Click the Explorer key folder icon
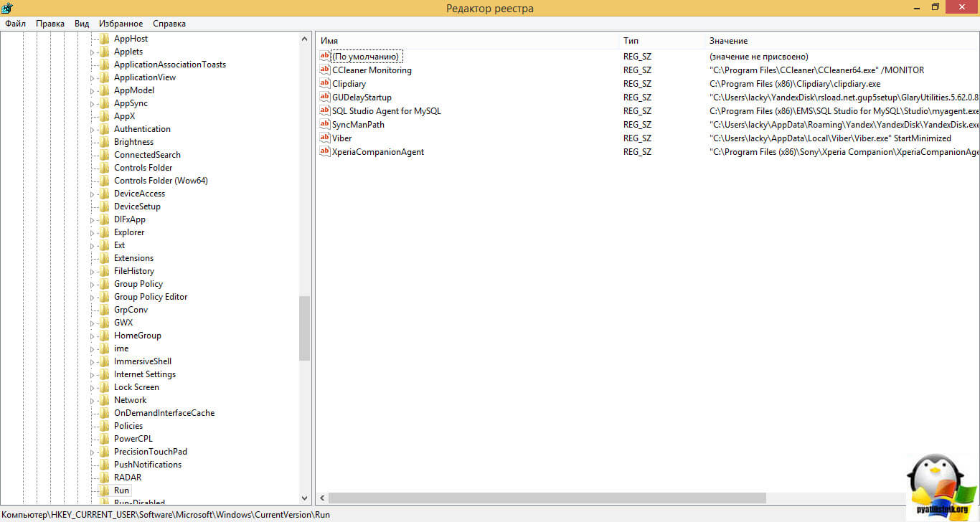The image size is (980, 522). (104, 232)
